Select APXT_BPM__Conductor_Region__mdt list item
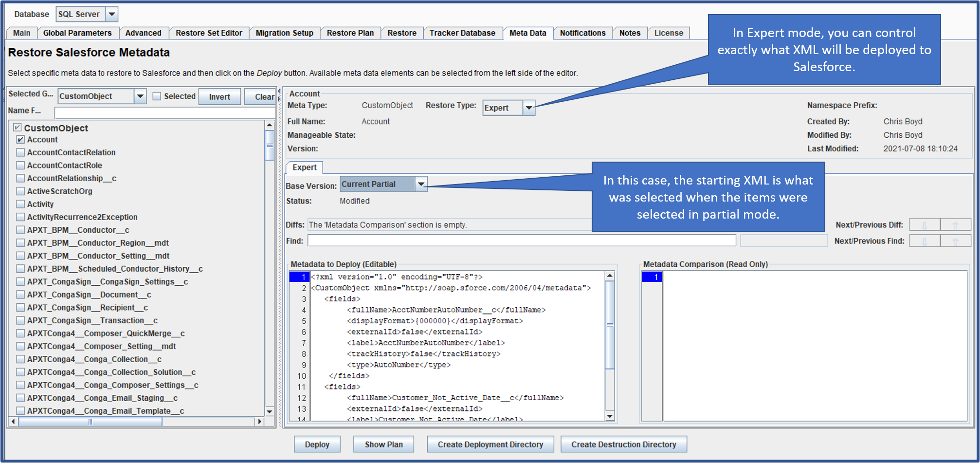 point(98,243)
